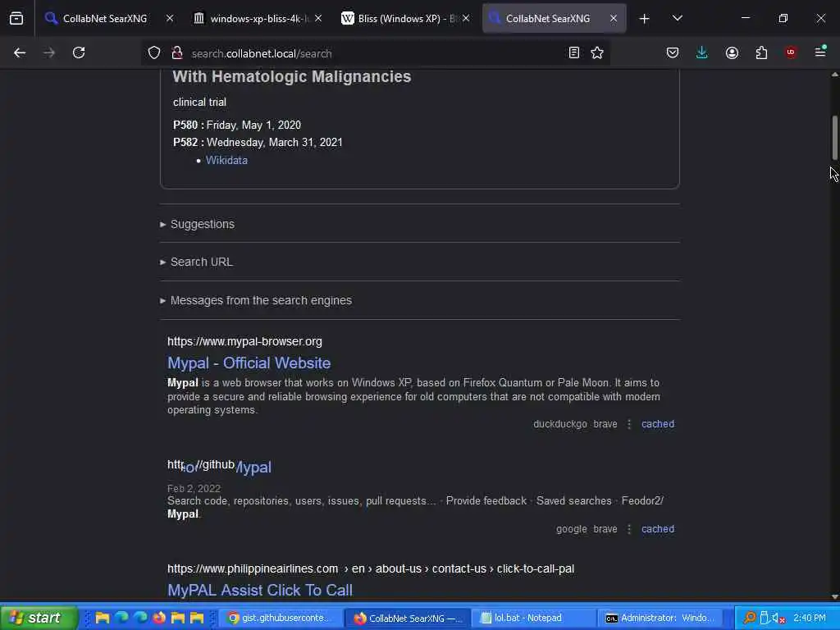Open the Firefox View button
The image size is (840, 630).
click(x=16, y=18)
